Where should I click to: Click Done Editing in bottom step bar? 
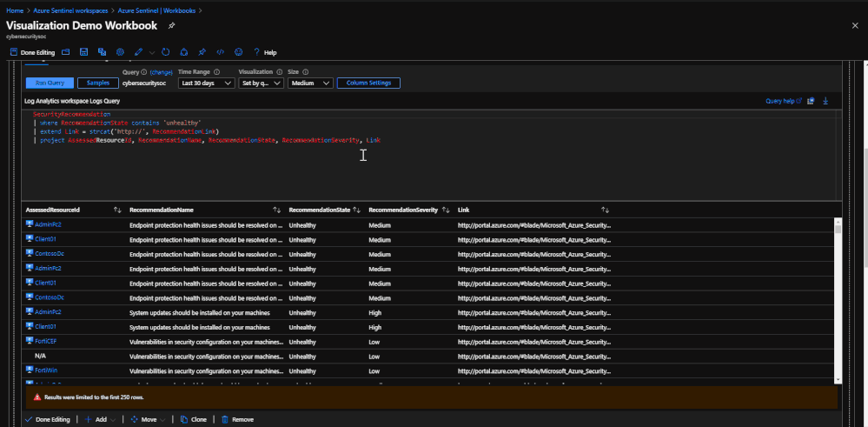(48, 420)
